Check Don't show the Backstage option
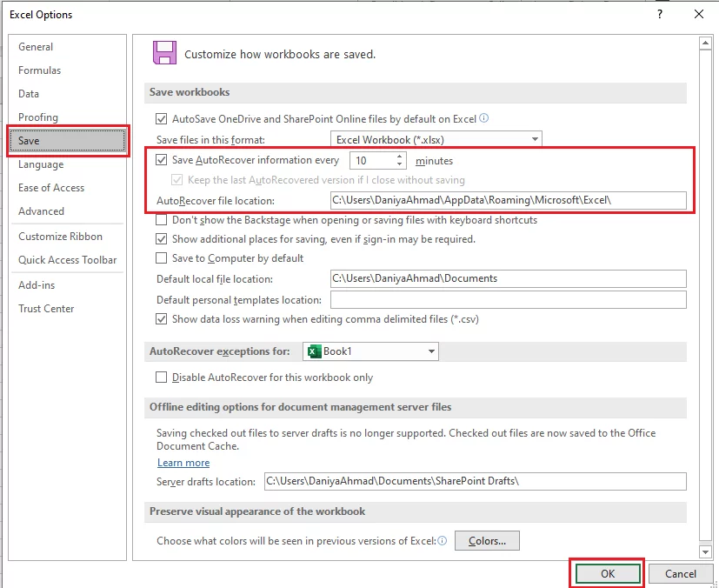Image resolution: width=719 pixels, height=588 pixels. coord(162,219)
